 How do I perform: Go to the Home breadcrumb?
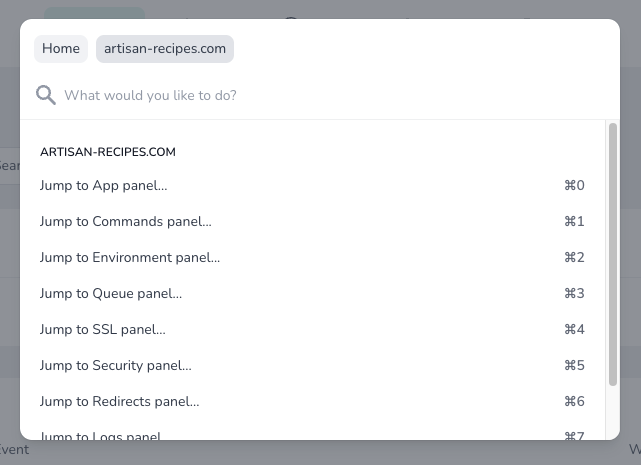pyautogui.click(x=61, y=49)
